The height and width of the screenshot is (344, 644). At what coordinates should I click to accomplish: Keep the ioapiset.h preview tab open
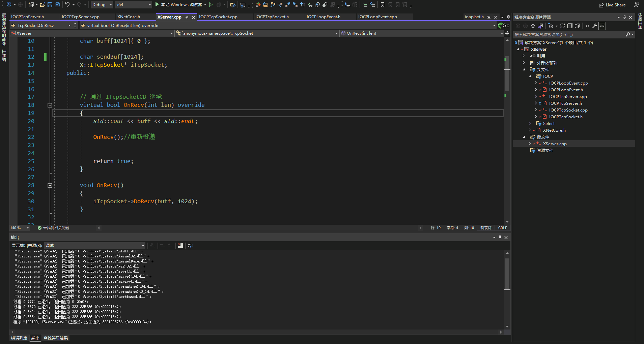point(489,17)
